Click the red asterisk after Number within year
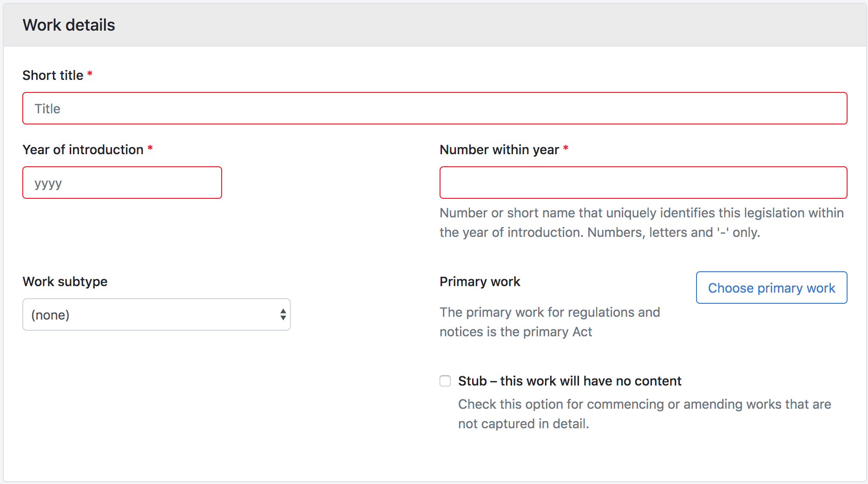The width and height of the screenshot is (868, 484). 566,148
